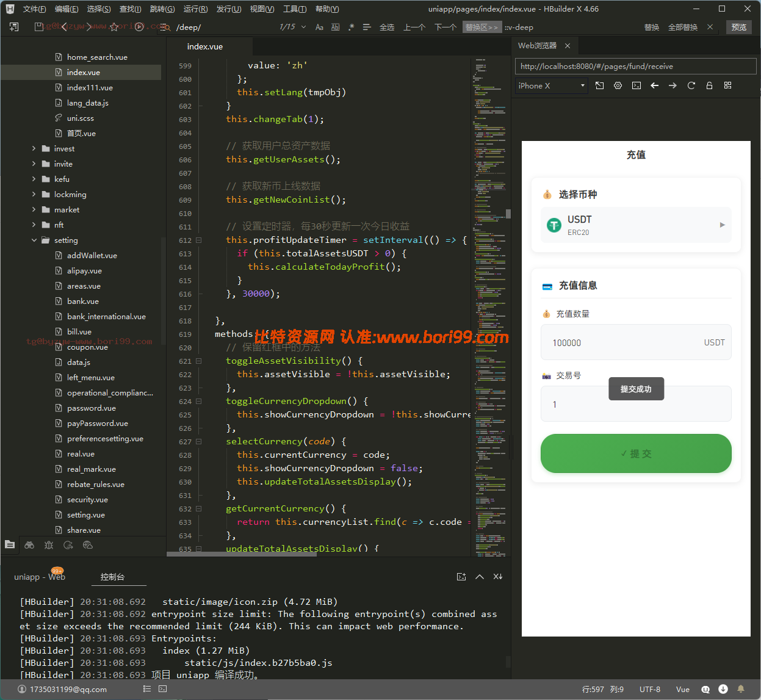Open the iPhone X device dropdown
Screen dimensions: 761x700
[x=552, y=85]
